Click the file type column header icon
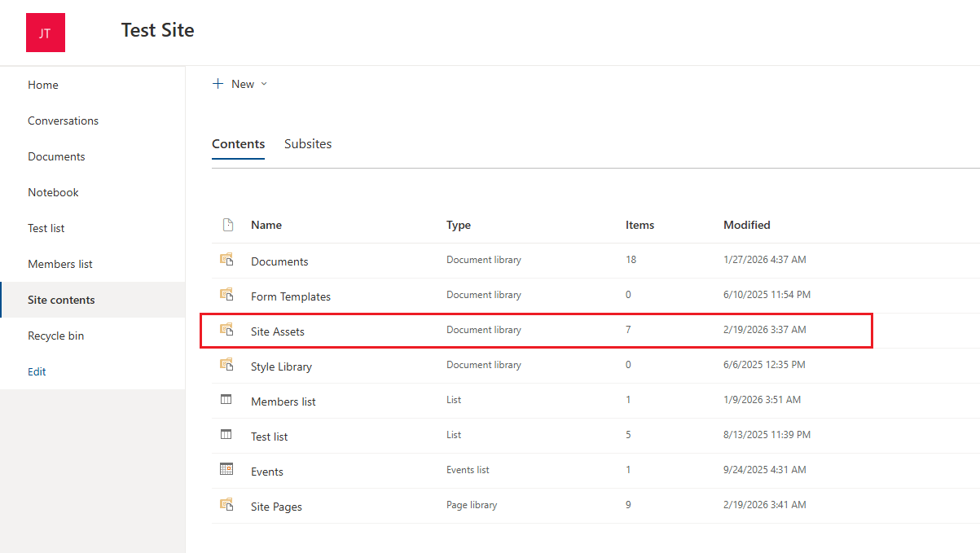The height and width of the screenshot is (553, 980). (228, 225)
